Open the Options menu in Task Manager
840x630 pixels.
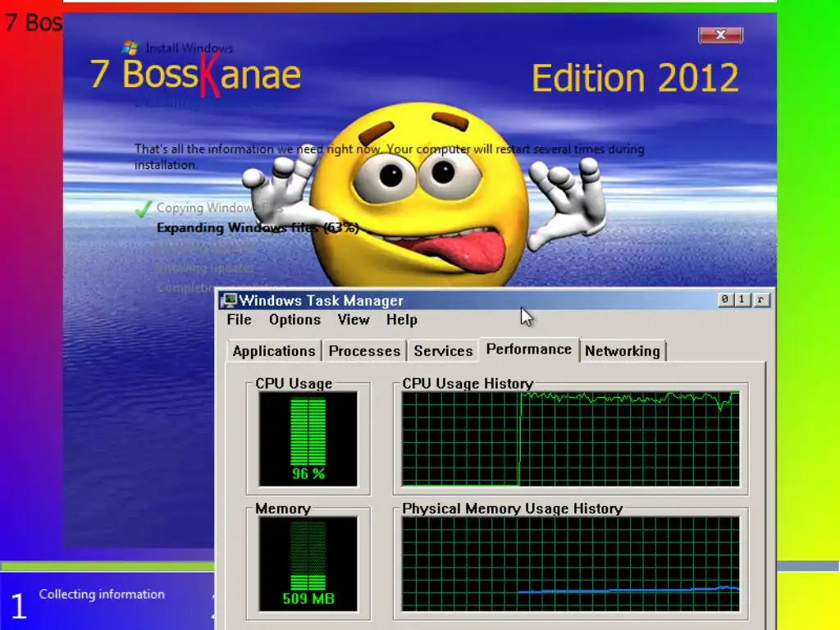pyautogui.click(x=294, y=320)
